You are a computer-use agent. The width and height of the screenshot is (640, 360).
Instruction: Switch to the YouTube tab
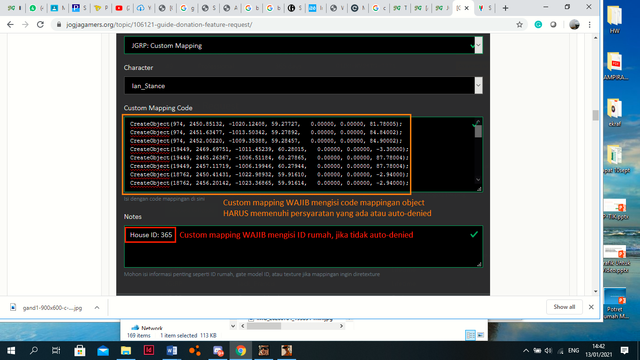pyautogui.click(x=119, y=8)
